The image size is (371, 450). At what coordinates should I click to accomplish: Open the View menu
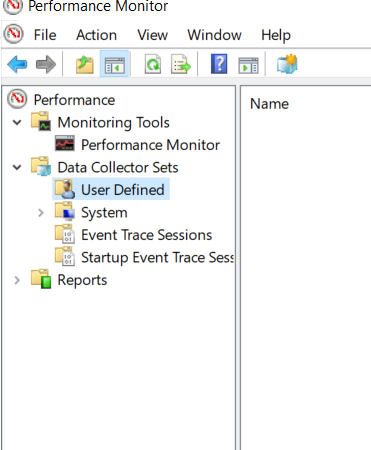click(152, 35)
